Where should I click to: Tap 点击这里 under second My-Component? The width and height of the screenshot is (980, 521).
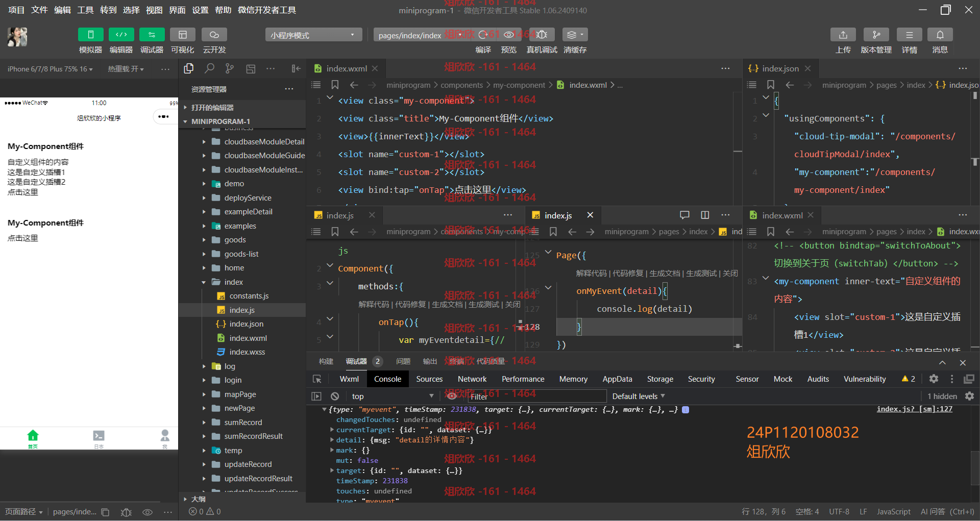pyautogui.click(x=23, y=238)
